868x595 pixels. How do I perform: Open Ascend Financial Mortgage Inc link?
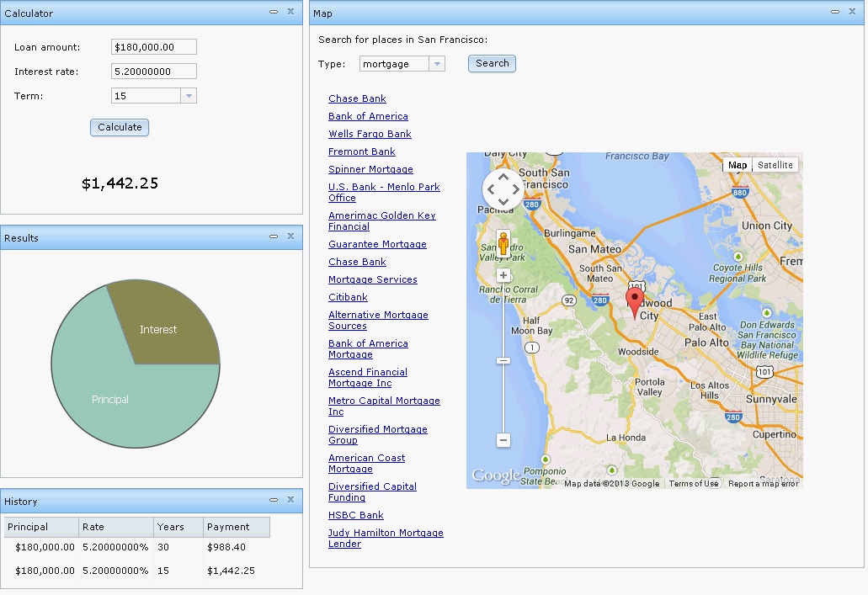(368, 378)
